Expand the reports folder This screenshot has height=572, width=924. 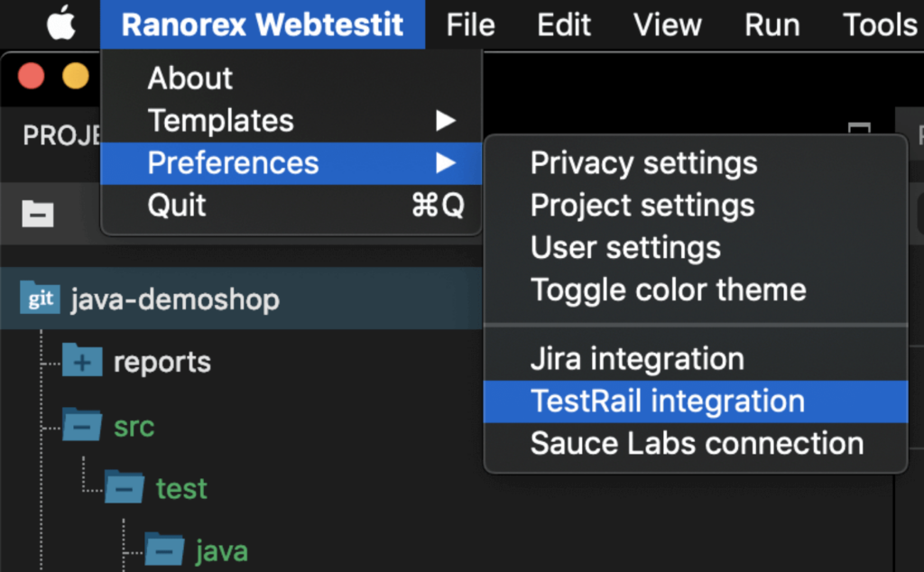[82, 360]
